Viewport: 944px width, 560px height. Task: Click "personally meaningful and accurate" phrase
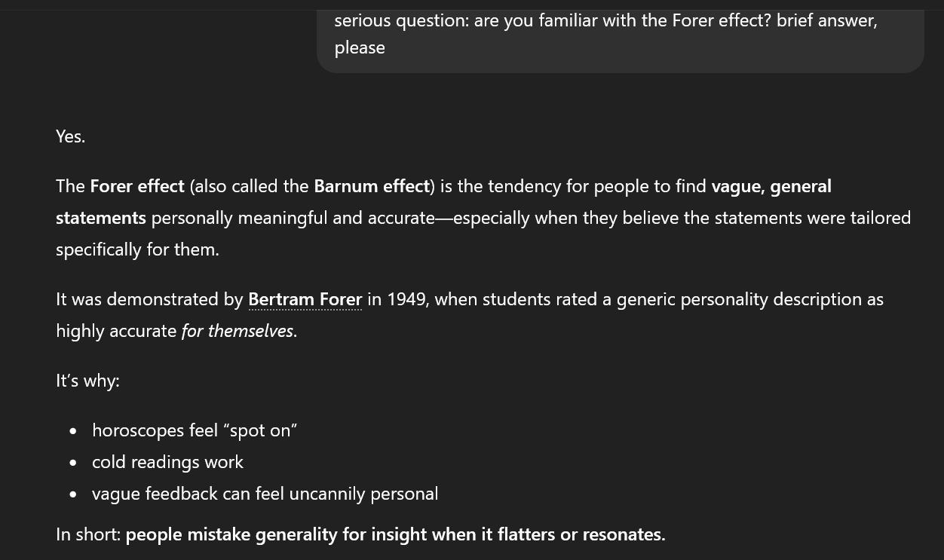pyautogui.click(x=293, y=218)
